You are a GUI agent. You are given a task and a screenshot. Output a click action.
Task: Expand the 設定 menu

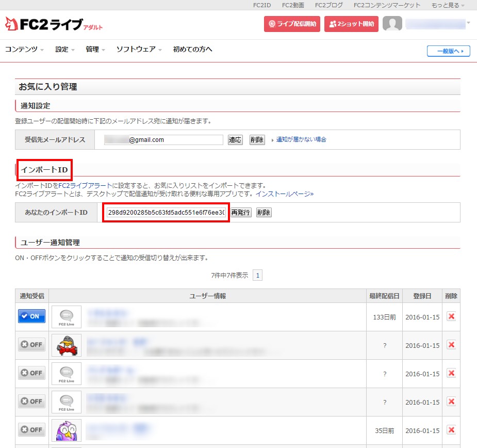(x=65, y=50)
